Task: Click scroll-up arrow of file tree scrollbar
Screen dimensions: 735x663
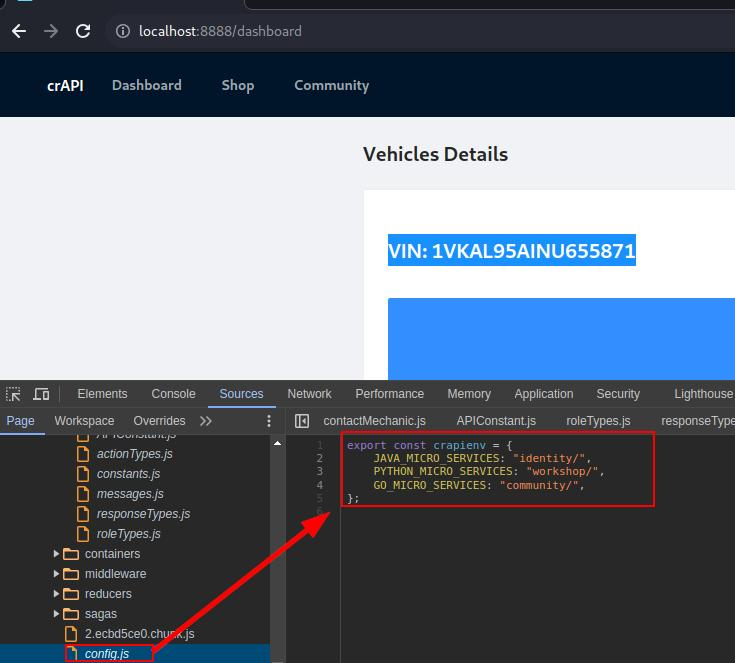Action: click(x=278, y=443)
